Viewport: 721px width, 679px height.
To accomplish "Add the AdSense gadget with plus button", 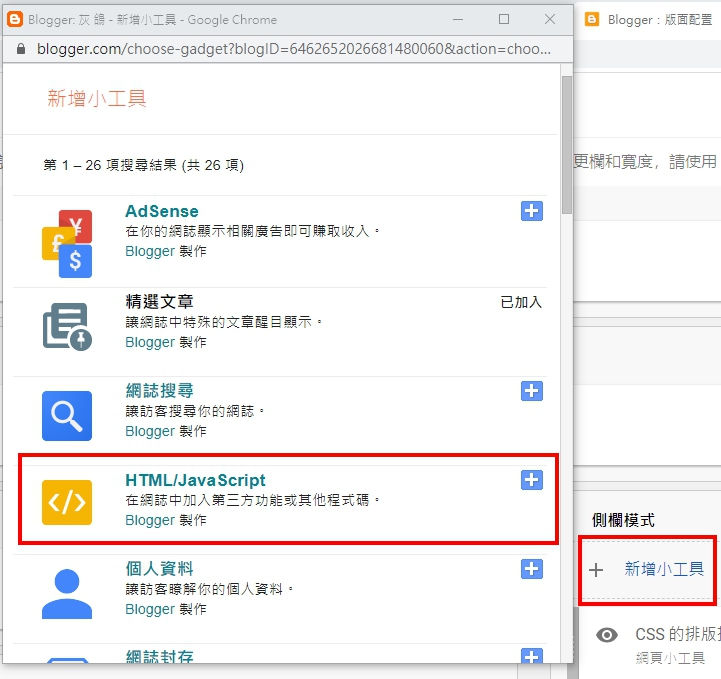I will [x=532, y=211].
